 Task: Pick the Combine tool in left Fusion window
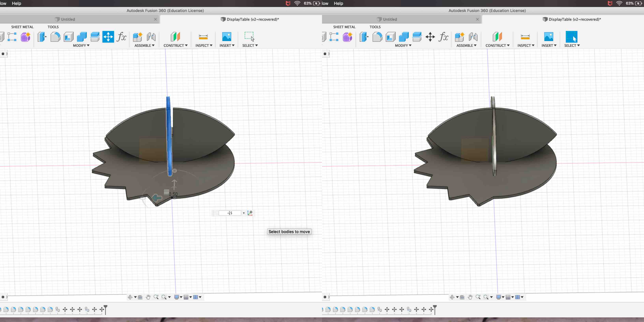click(82, 37)
